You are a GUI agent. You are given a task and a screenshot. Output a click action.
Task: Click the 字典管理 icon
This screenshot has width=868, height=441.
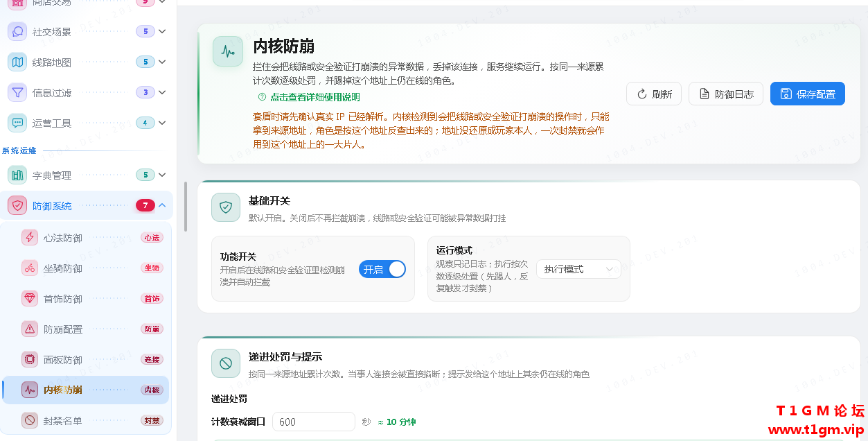pos(17,175)
